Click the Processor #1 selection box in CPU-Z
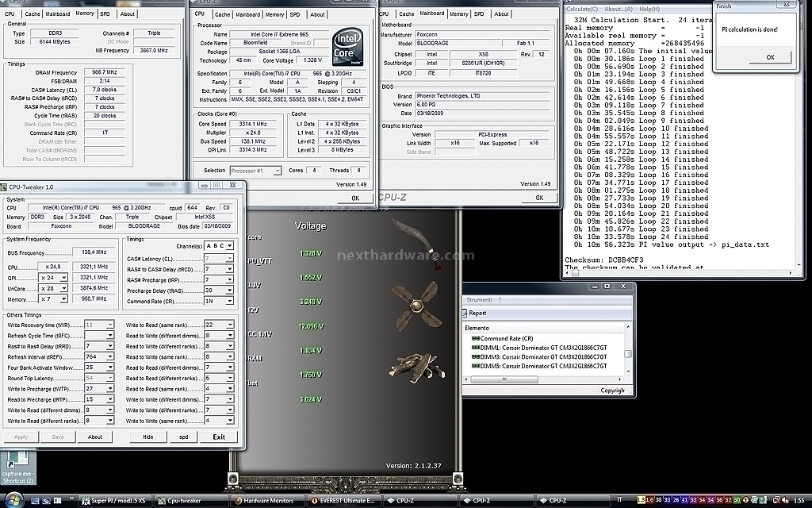Viewport: 812px width, 508px height. tap(255, 171)
